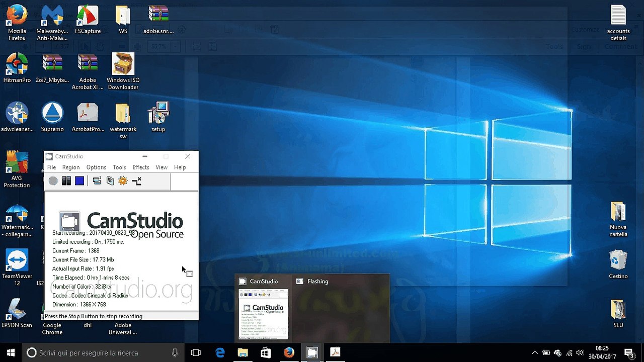Image resolution: width=644 pixels, height=362 pixels.
Task: Select the Cestino recycle bin icon
Action: point(618,264)
